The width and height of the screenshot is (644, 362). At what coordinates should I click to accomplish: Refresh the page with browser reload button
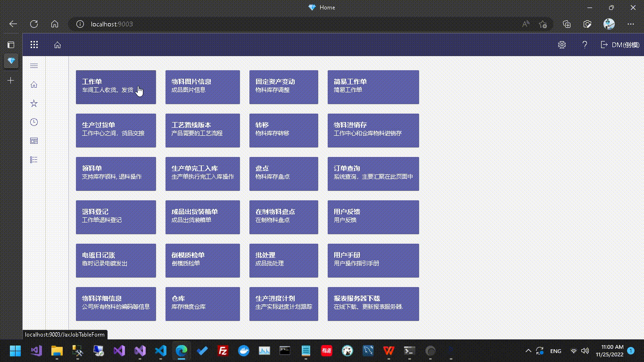click(x=34, y=24)
